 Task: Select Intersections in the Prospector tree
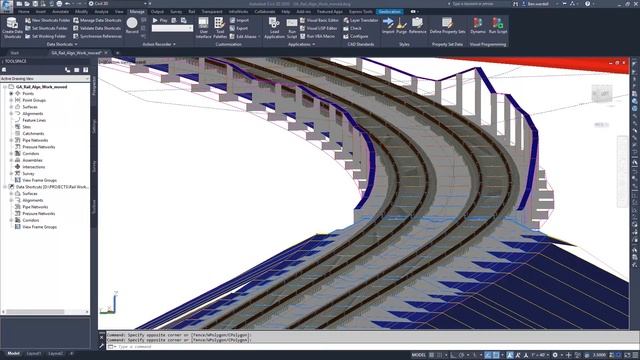pyautogui.click(x=33, y=167)
